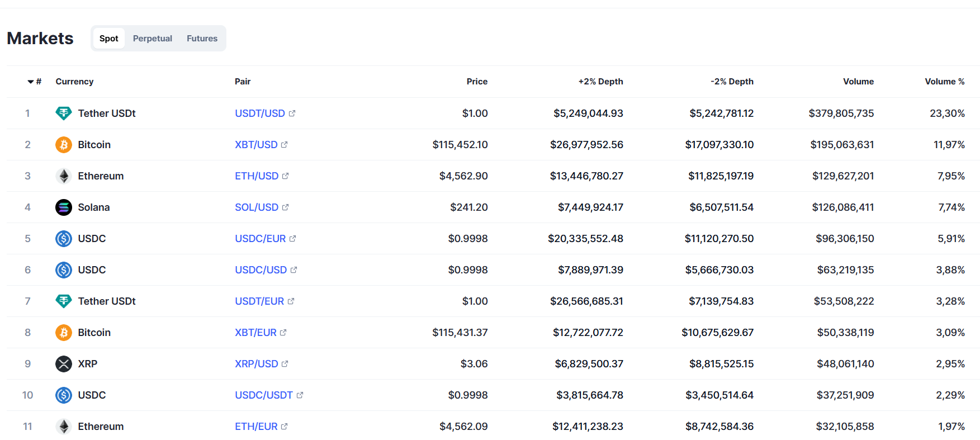The width and height of the screenshot is (980, 440).
Task: Switch to the Perpetual markets tab
Action: coord(152,39)
